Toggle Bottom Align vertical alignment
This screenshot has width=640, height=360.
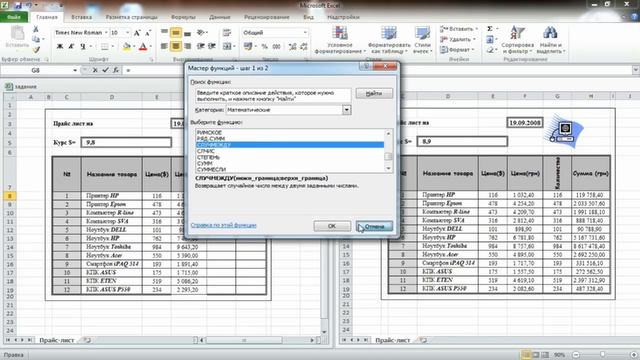click(x=187, y=33)
